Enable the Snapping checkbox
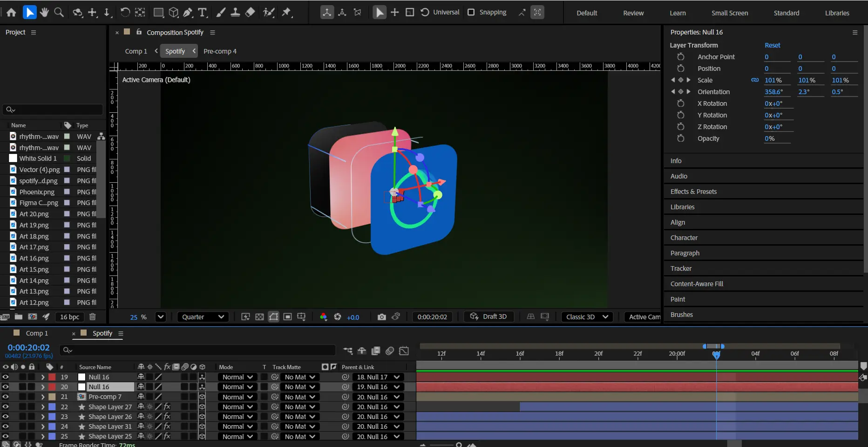868x447 pixels. (x=471, y=12)
